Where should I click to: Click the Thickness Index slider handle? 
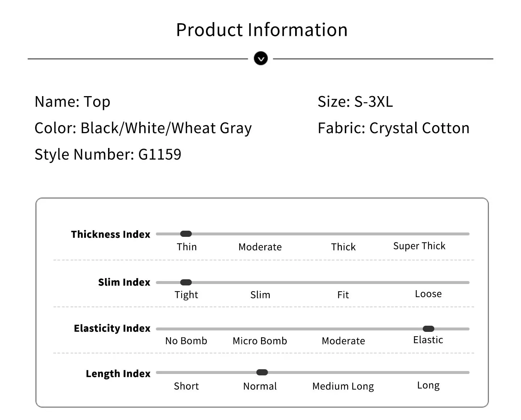tap(186, 234)
